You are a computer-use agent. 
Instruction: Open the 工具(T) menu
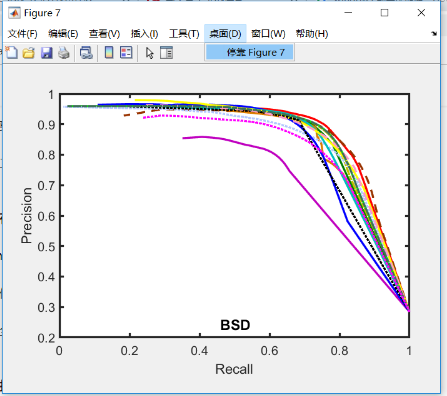click(184, 34)
